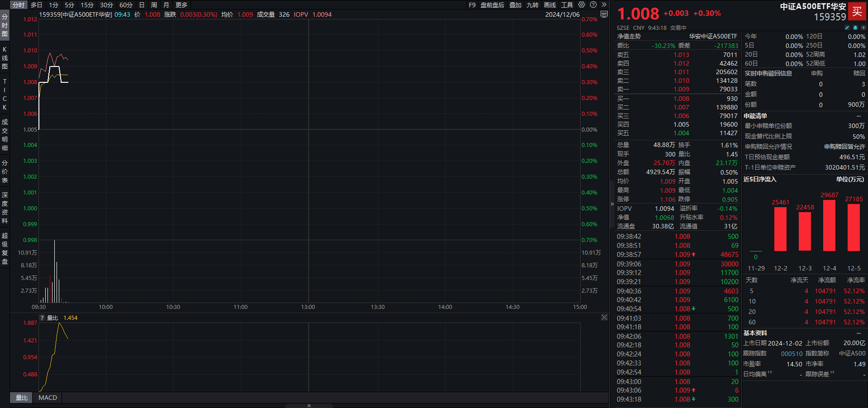
Task: Add stock to watchlist with plus icon
Action: [863, 28]
